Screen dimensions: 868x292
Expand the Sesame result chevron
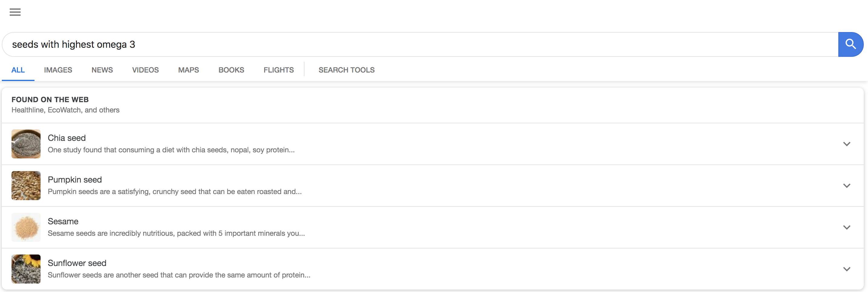(847, 227)
